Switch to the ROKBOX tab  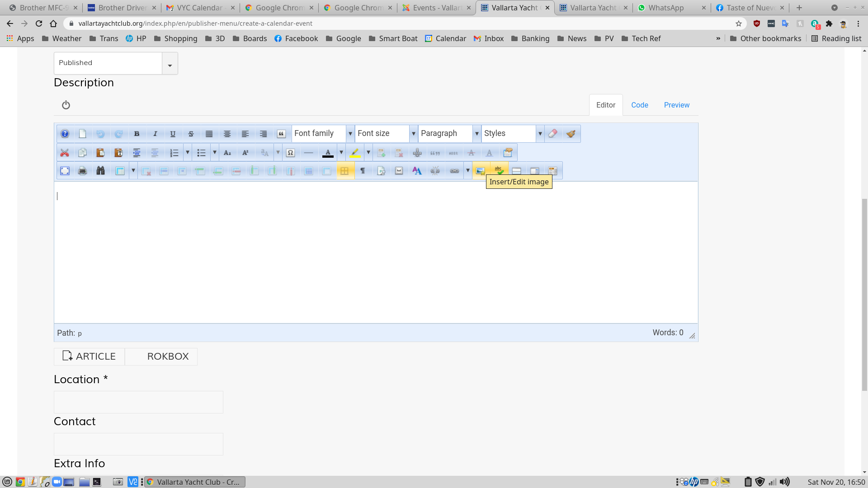(x=168, y=356)
